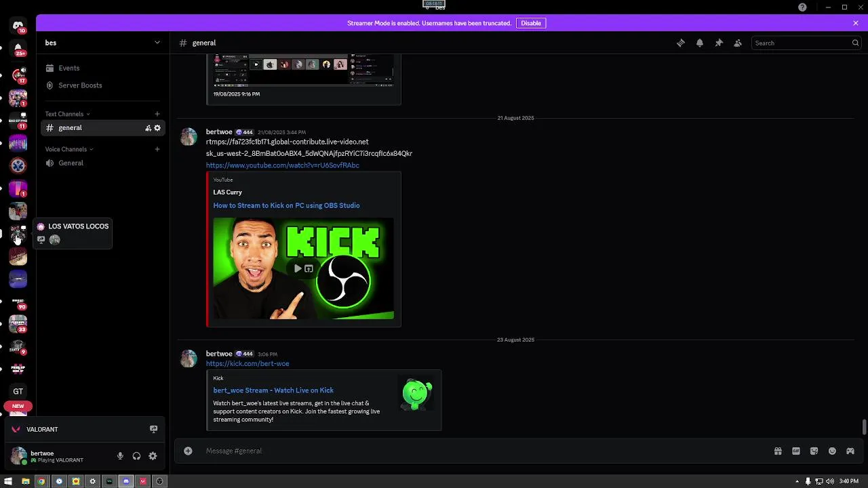868x488 pixels.
Task: Open User Settings gear
Action: [153, 456]
